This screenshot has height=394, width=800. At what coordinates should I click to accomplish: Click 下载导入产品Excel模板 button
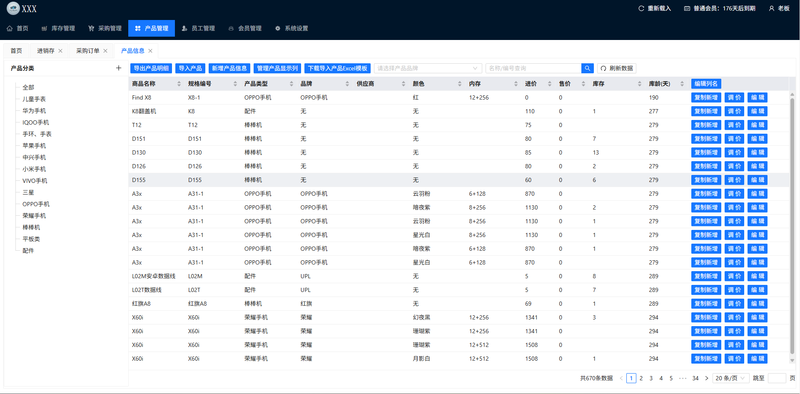pos(337,68)
